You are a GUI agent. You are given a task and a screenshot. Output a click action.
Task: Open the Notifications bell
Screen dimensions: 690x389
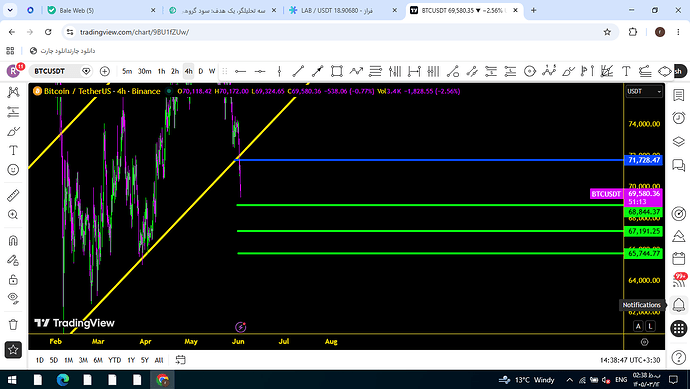(679, 305)
